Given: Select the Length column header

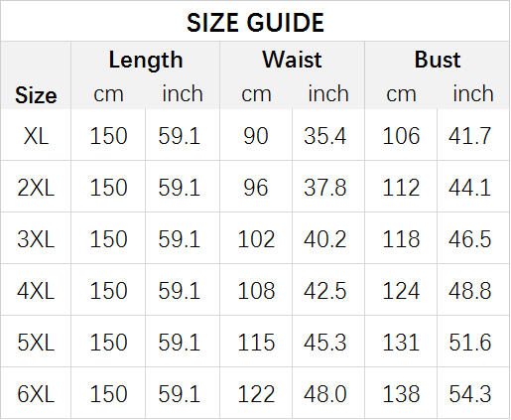Looking at the screenshot, I should click(x=146, y=61).
